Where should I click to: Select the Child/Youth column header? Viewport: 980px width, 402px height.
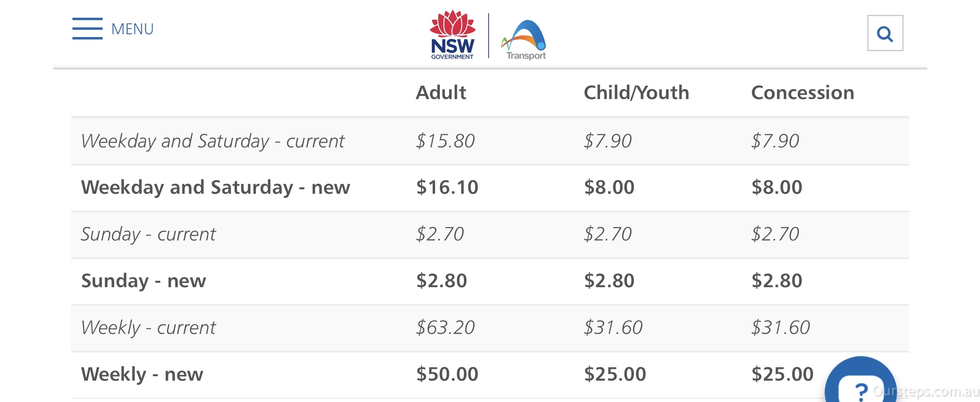pos(636,93)
